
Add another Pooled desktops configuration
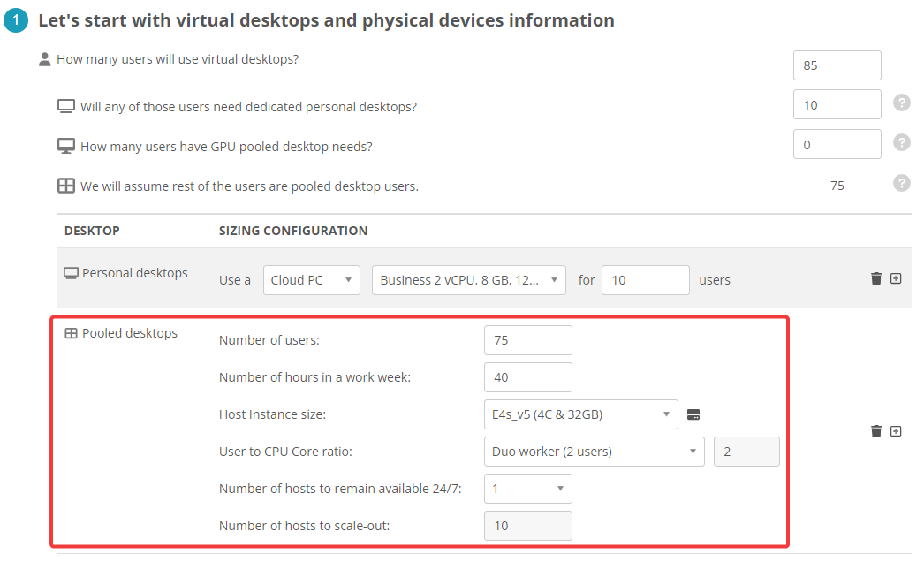tap(896, 431)
